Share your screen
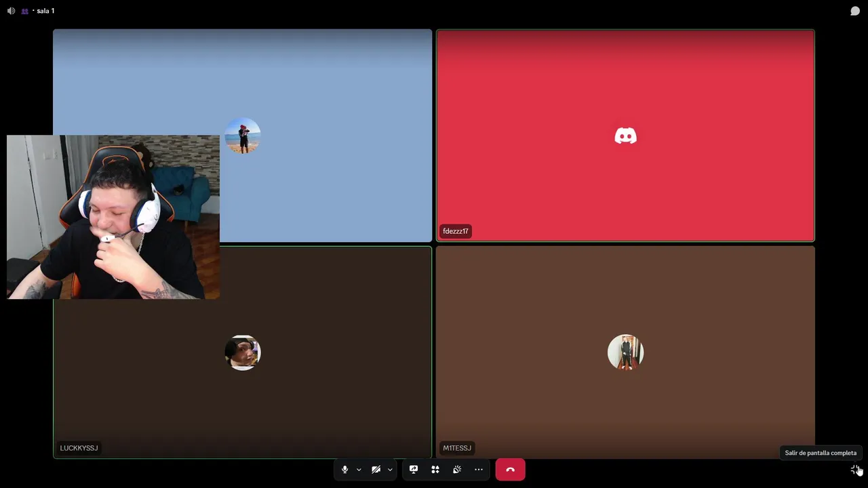Image resolution: width=868 pixels, height=488 pixels. click(x=414, y=469)
